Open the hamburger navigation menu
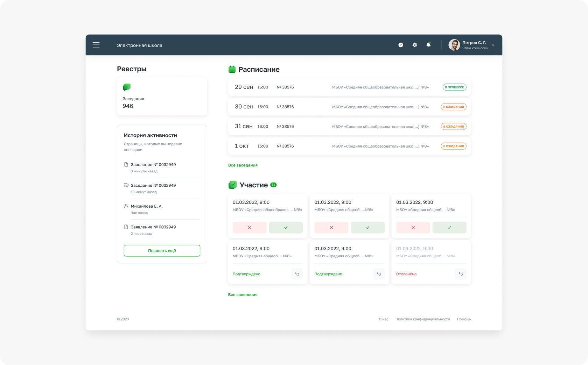588x365 pixels. 96,45
